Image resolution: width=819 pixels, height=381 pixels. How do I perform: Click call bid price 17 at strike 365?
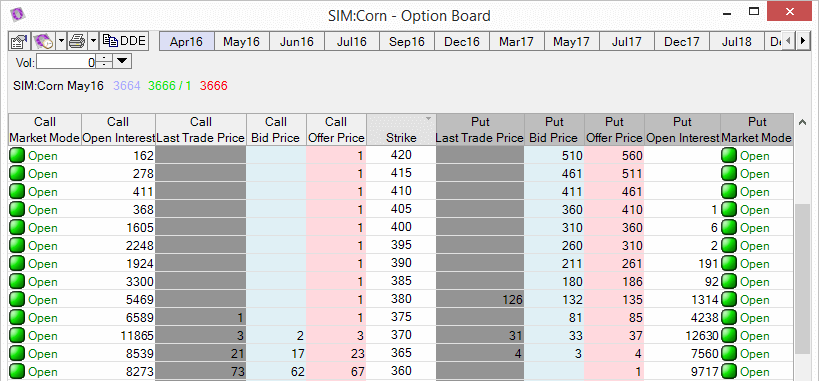click(x=276, y=354)
